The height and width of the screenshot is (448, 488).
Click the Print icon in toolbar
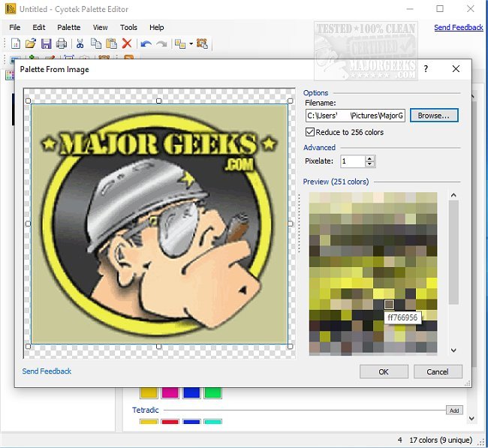click(x=62, y=44)
